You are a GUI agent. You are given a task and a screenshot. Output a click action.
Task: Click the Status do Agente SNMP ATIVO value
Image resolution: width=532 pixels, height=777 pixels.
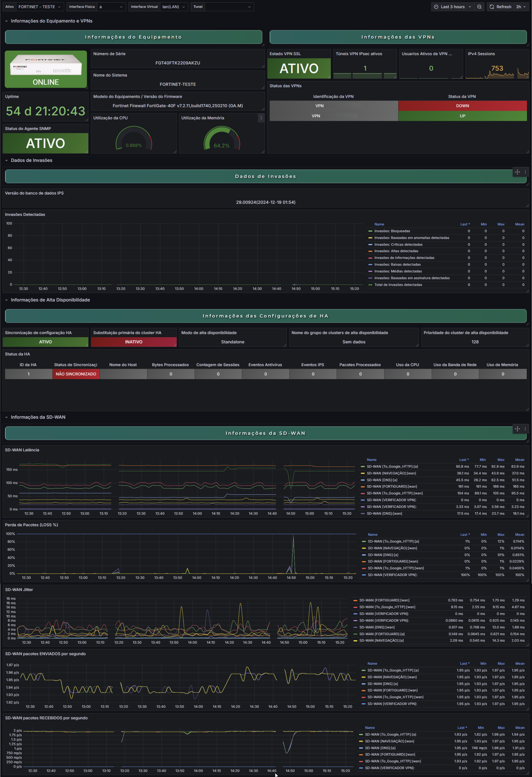click(x=46, y=143)
